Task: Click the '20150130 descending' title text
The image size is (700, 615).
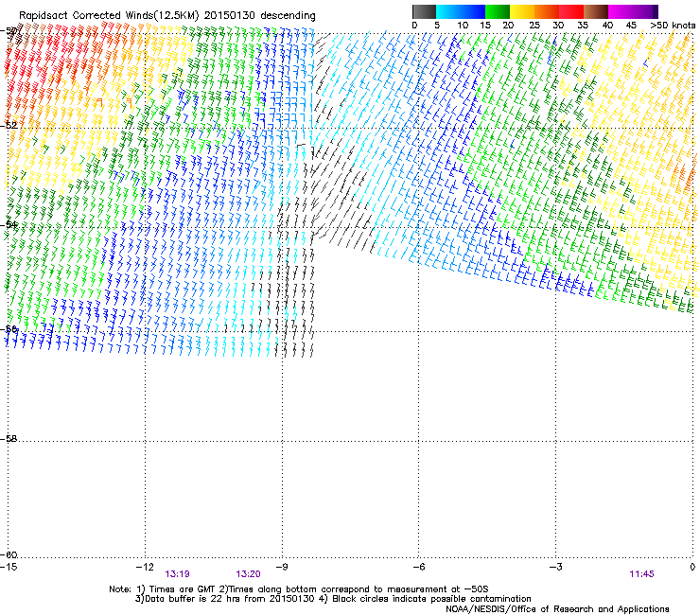Action: [x=260, y=16]
